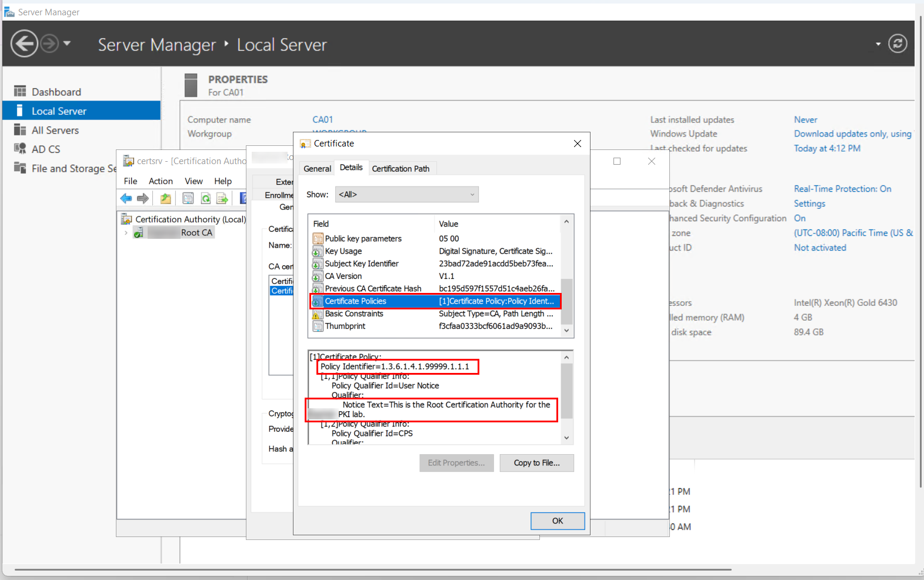The image size is (924, 580).
Task: Open the navigation history dropdown arrow
Action: 67,44
